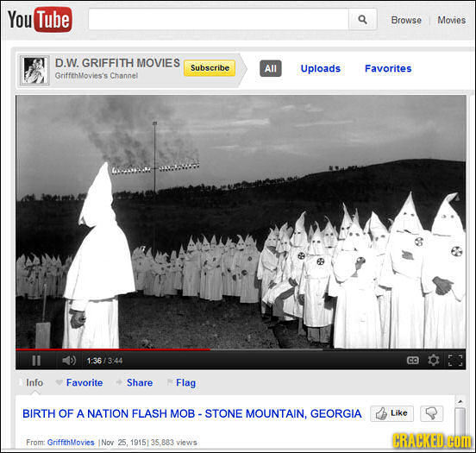Click Favorite under the video

click(85, 382)
